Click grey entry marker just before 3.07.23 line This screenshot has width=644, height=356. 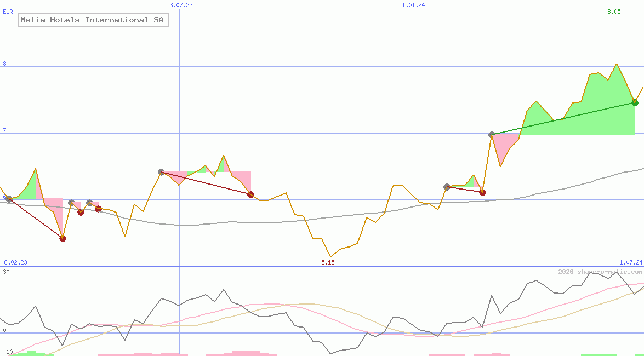161,172
